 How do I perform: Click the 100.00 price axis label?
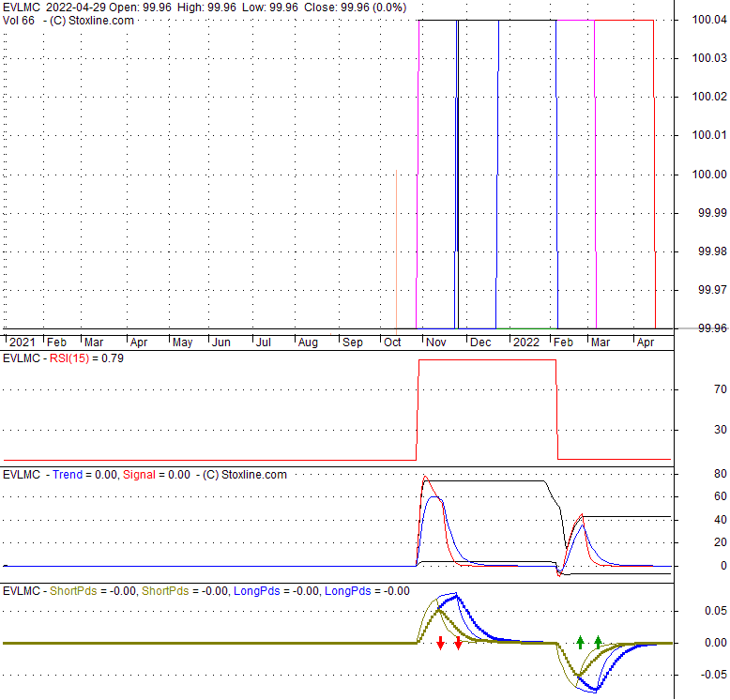tap(709, 175)
